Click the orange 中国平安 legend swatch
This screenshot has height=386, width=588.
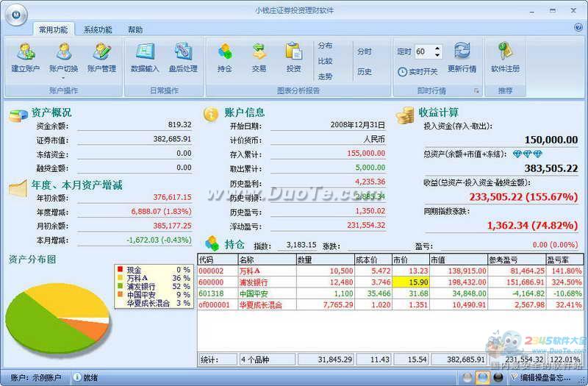(x=120, y=294)
